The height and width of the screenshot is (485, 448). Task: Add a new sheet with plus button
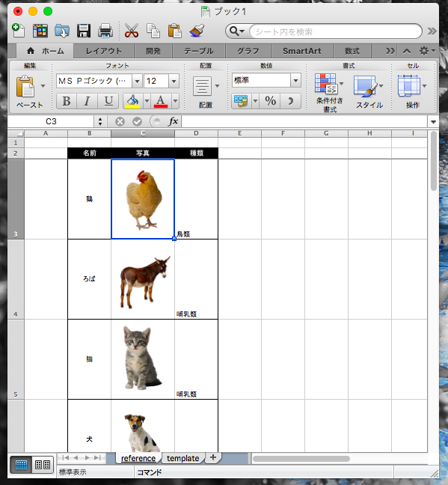[213, 457]
